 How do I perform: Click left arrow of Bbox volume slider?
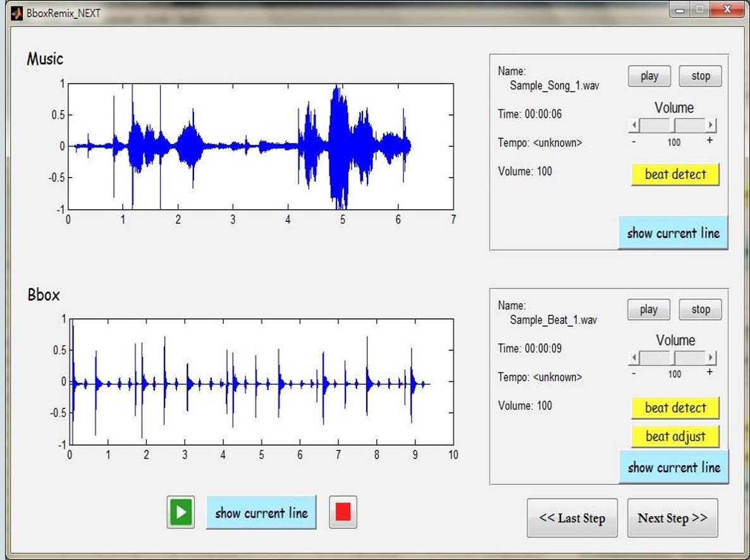coord(634,358)
